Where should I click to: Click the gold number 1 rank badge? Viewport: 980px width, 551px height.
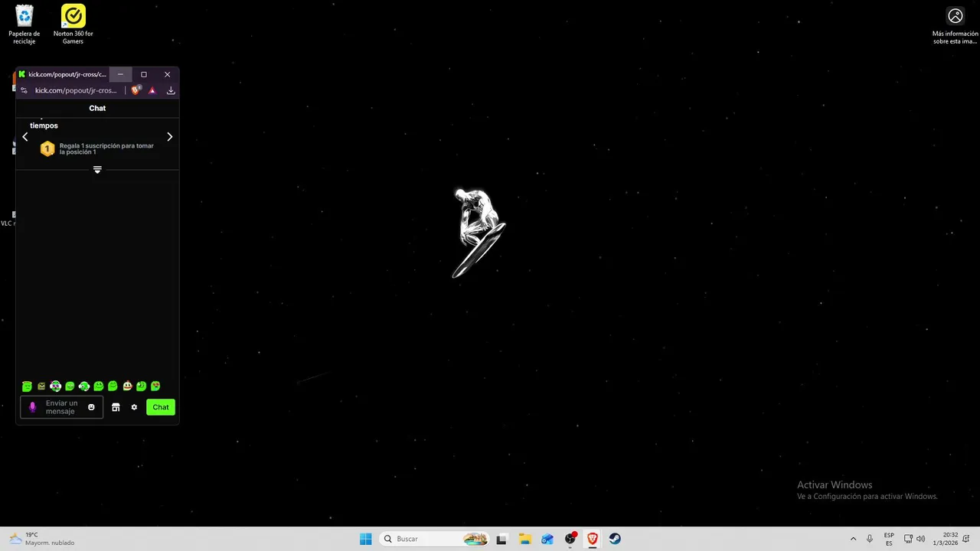coord(47,149)
